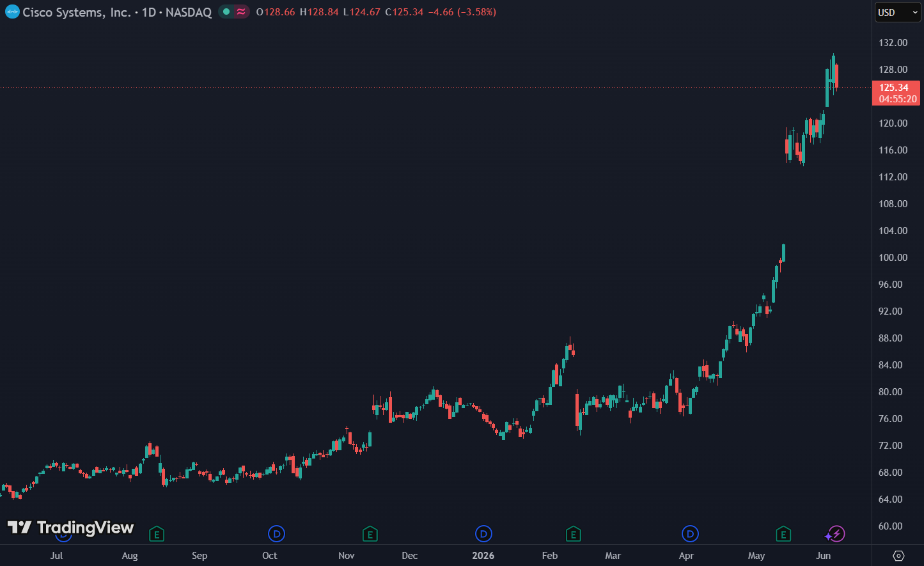Open the February earnings marker
Screen dimensions: 924x566
574,533
